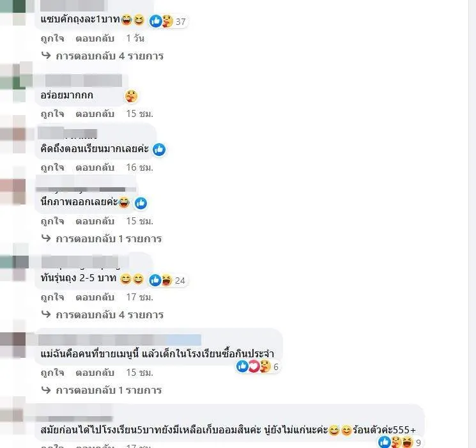Open the reactions on the 37-reaction comment
This screenshot has height=448, width=476.
click(168, 21)
